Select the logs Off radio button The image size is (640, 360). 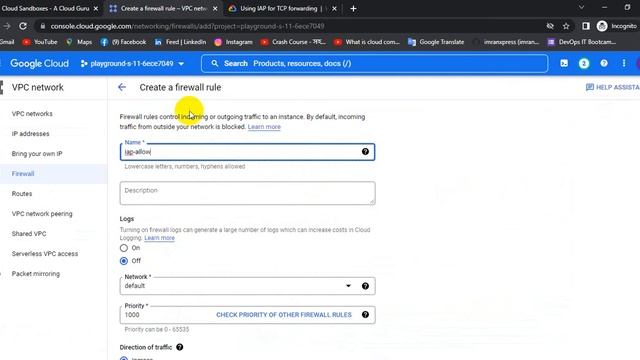(x=124, y=261)
